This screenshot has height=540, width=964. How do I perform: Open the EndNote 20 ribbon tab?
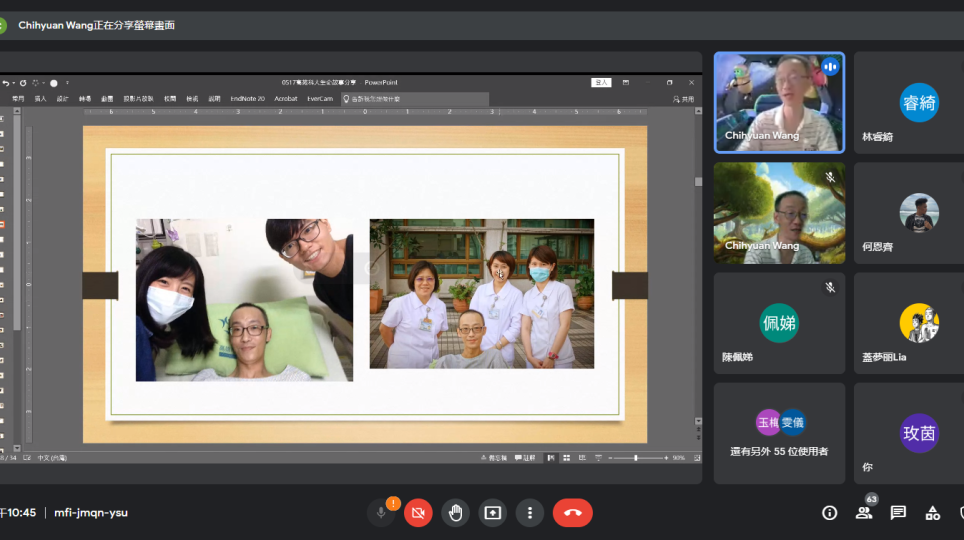[x=247, y=99]
